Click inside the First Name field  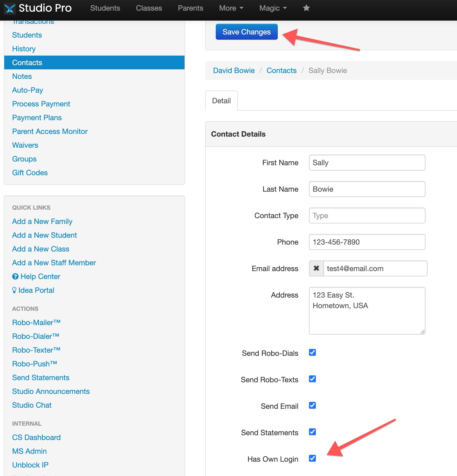click(367, 163)
